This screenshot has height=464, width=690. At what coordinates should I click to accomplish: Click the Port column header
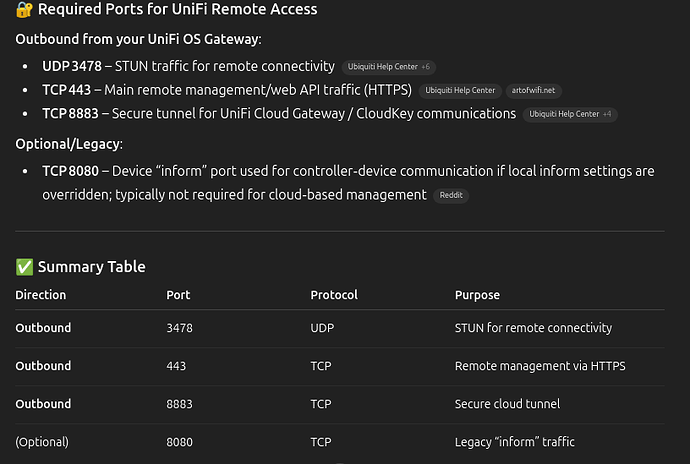pos(178,295)
